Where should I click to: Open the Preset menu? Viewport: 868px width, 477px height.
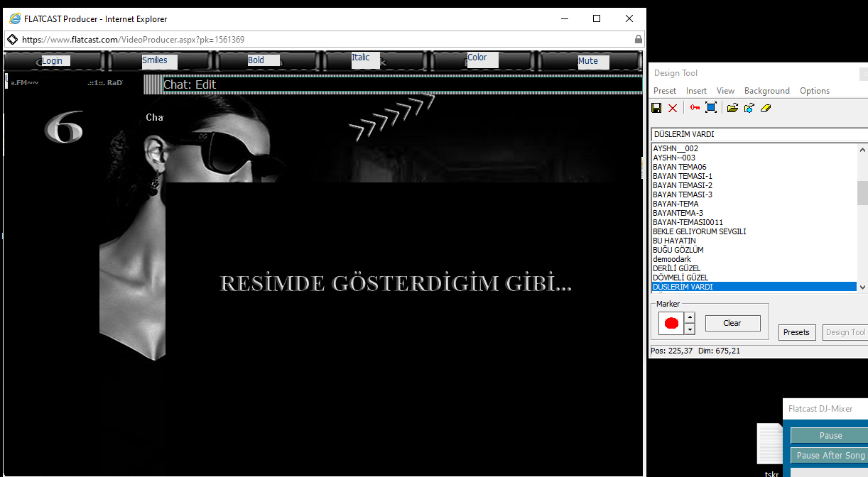point(665,91)
